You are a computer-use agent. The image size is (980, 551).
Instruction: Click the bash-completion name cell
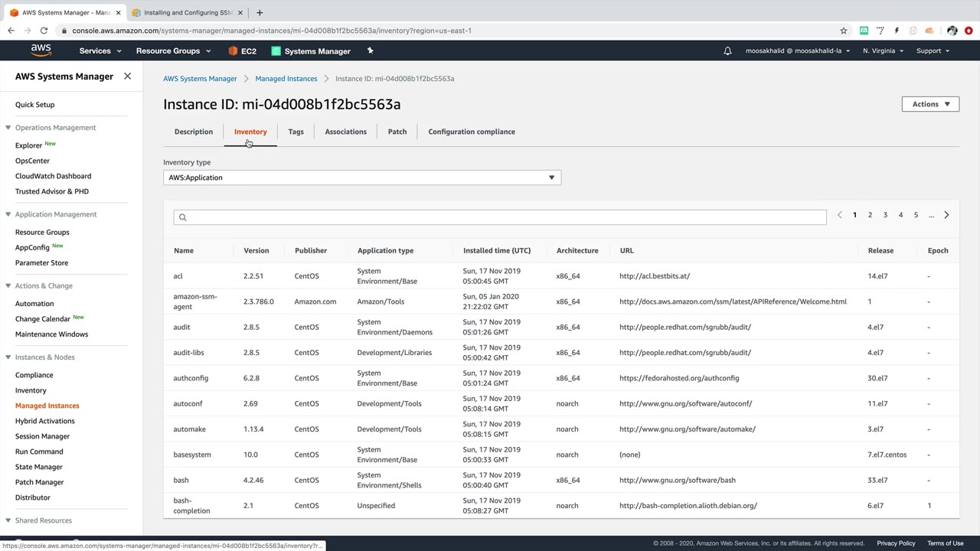191,506
